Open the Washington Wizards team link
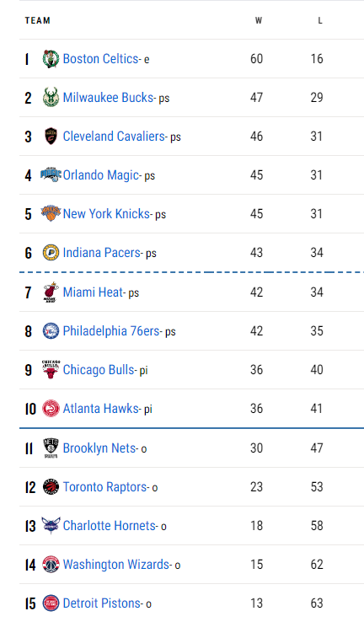The image size is (364, 638). tap(116, 565)
